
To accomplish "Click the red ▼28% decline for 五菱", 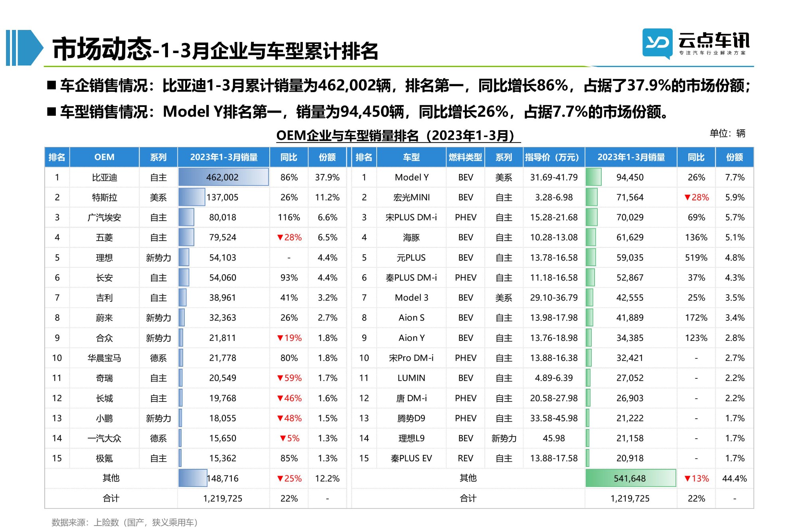I will [289, 237].
